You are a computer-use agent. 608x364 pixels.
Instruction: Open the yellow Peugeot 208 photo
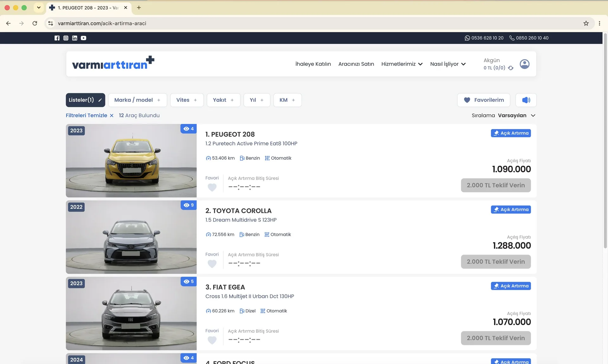click(131, 161)
